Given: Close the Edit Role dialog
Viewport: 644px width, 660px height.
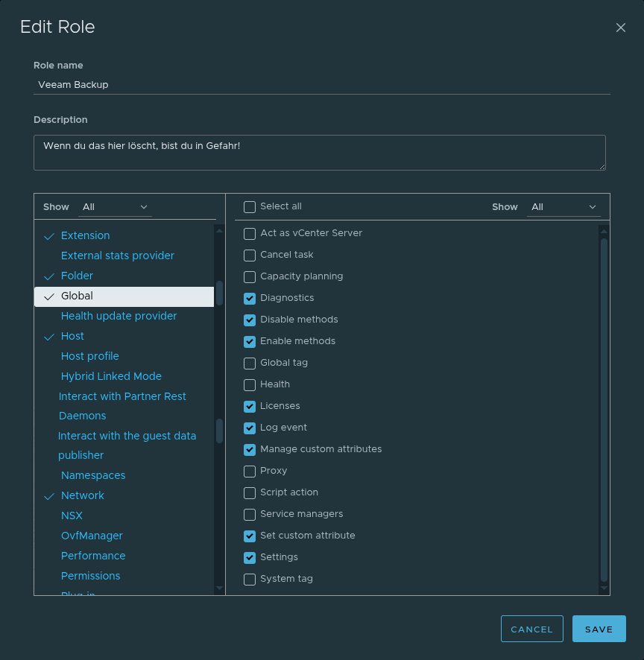Looking at the screenshot, I should pyautogui.click(x=620, y=28).
